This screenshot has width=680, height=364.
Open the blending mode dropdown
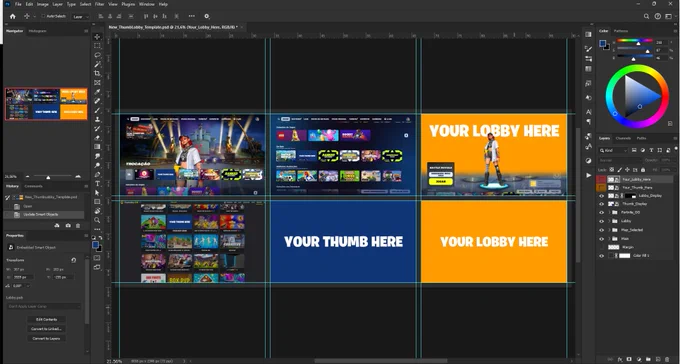pyautogui.click(x=618, y=160)
